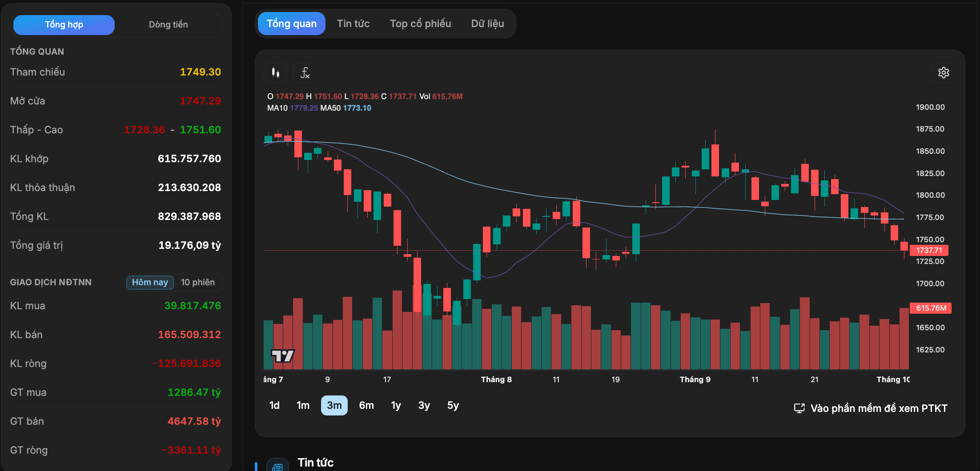Switch to Dòng tiền view

pyautogui.click(x=168, y=24)
